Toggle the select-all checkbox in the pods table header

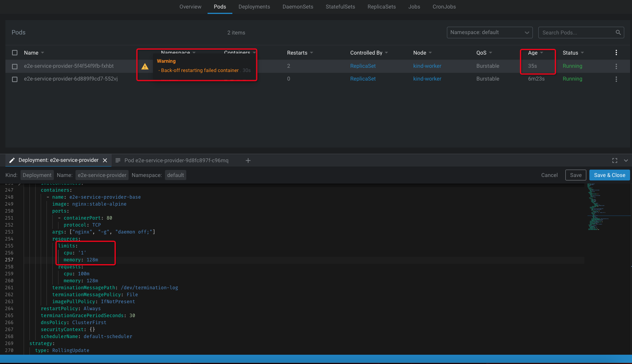click(15, 53)
